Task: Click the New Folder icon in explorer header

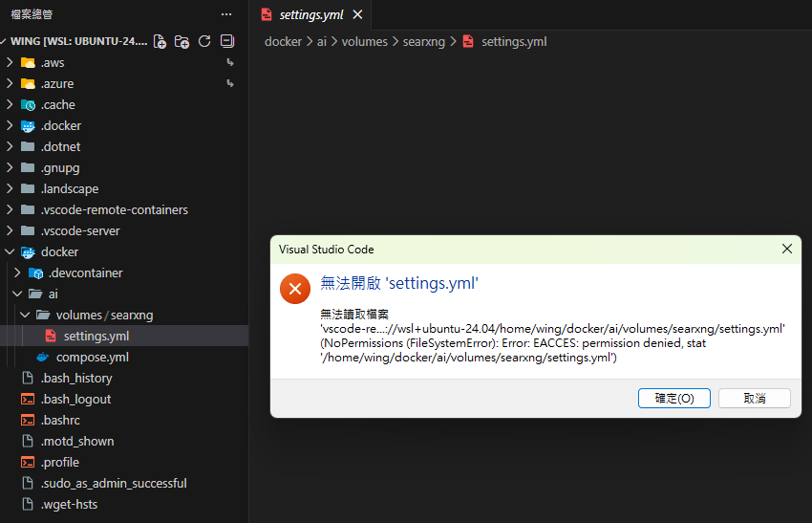Action: 182,42
